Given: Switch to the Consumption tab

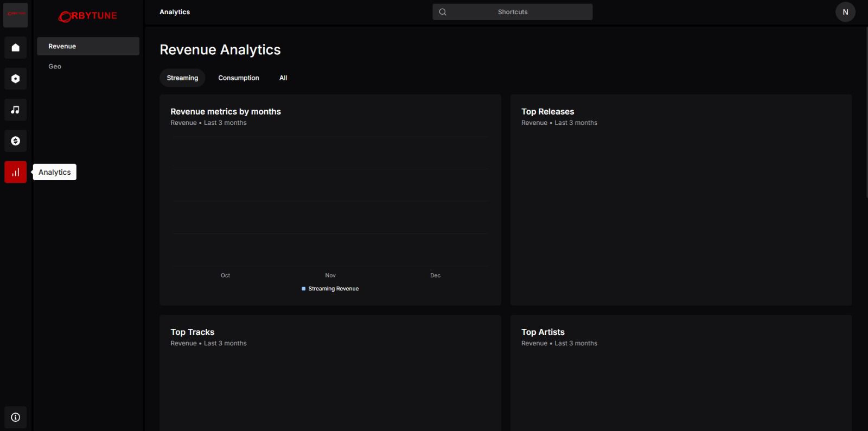Looking at the screenshot, I should (x=239, y=78).
